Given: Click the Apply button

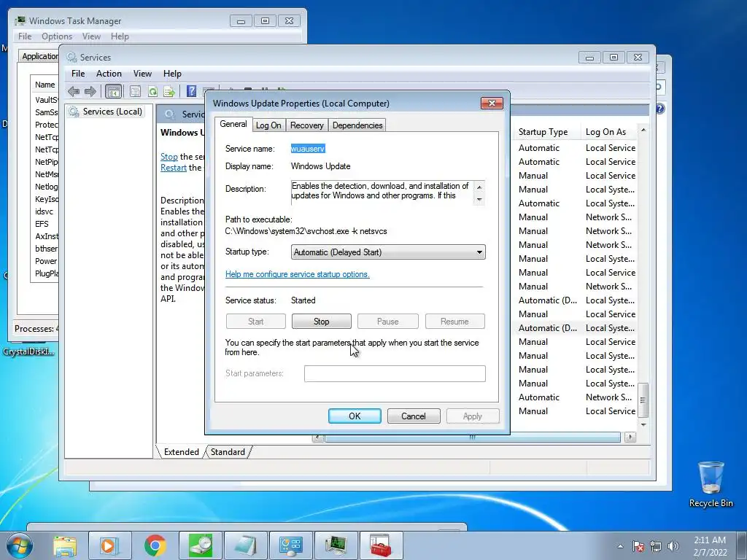Looking at the screenshot, I should pyautogui.click(x=473, y=416).
